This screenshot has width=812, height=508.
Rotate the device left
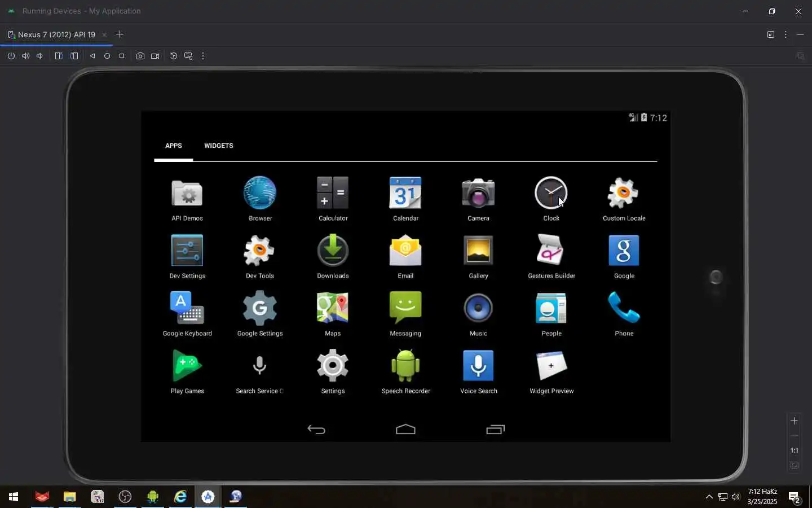coord(59,56)
